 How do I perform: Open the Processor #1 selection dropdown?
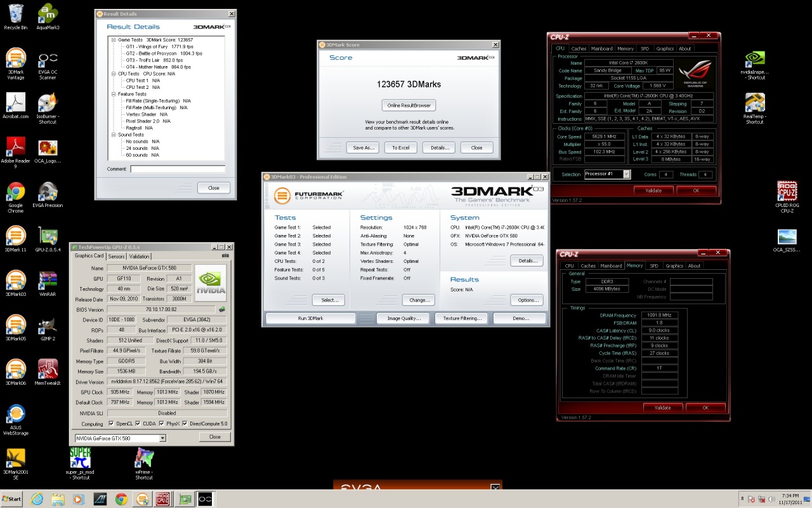pos(626,175)
